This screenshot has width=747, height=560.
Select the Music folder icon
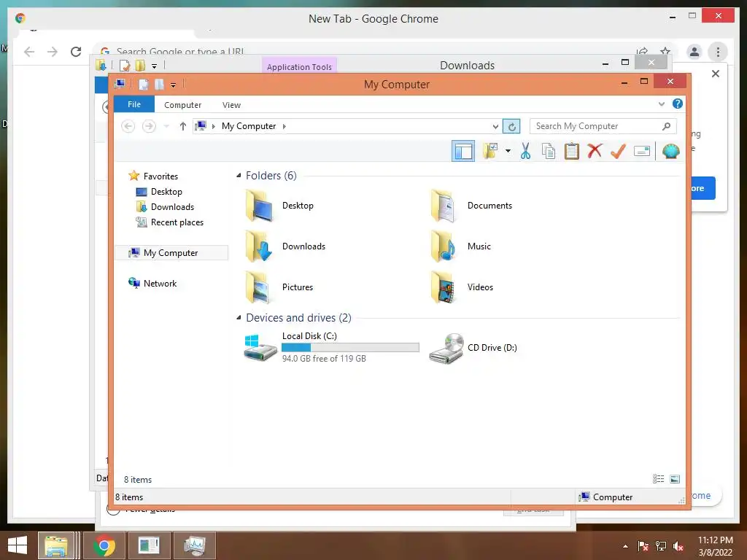[444, 246]
